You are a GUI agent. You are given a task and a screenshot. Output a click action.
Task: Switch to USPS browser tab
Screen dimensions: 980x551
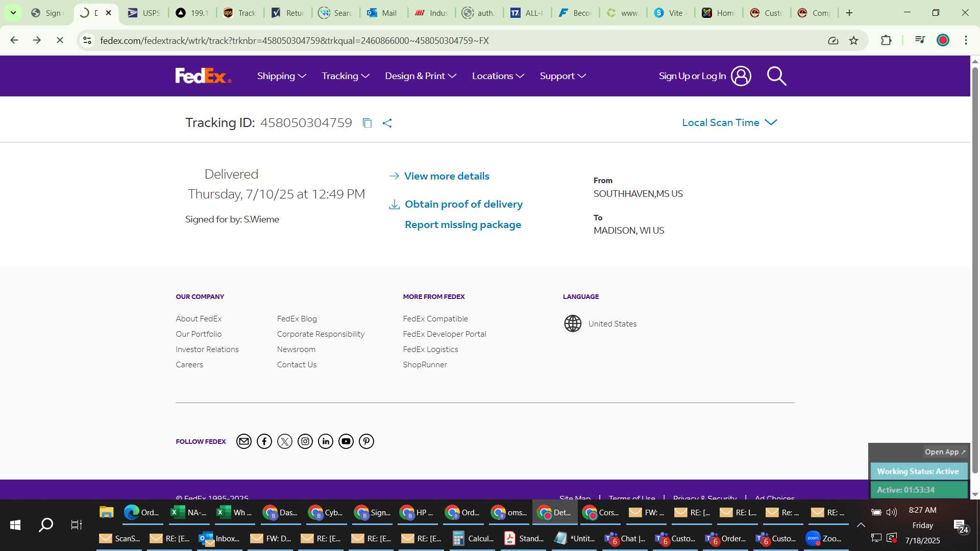[145, 13]
